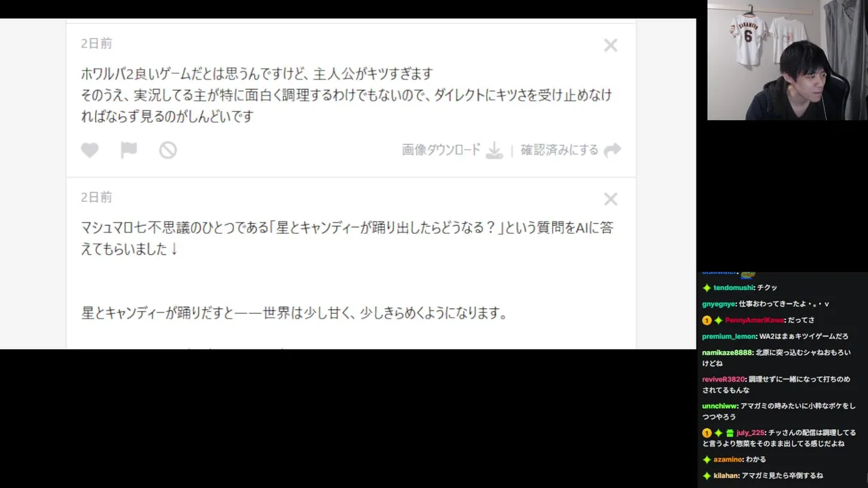Open chat user premium_lemon's profile
The height and width of the screenshot is (488, 868).
click(729, 336)
